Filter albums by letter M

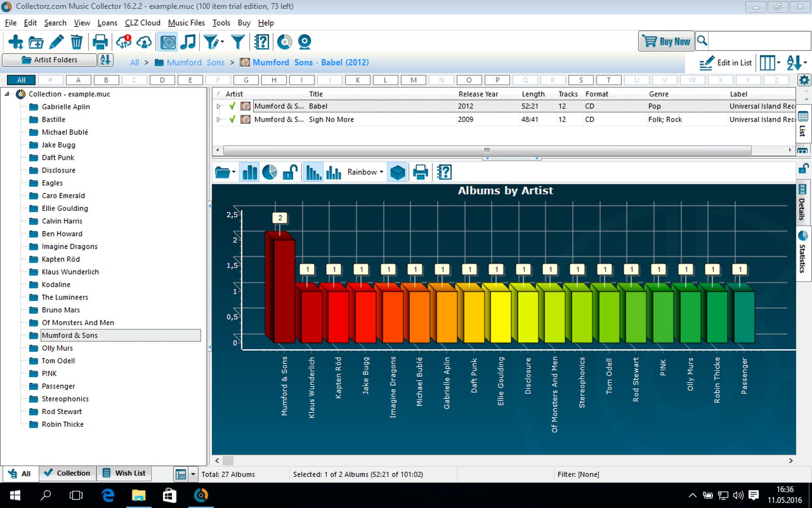[414, 80]
